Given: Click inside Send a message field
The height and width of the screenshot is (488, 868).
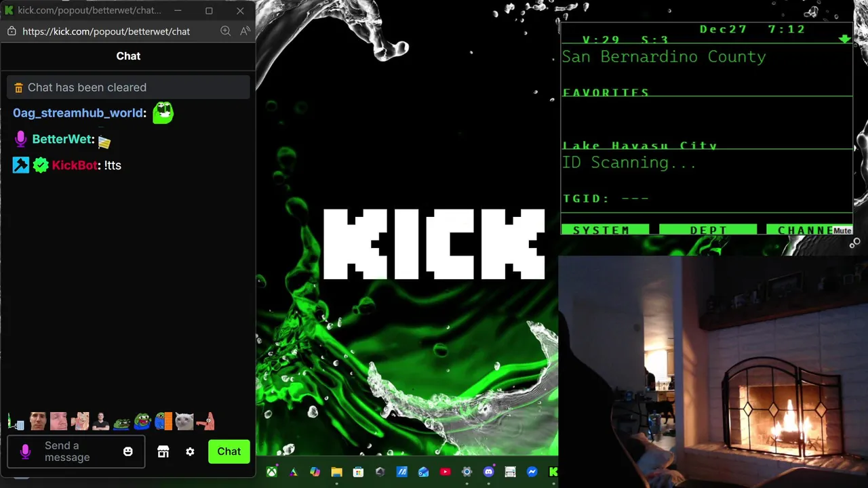Looking at the screenshot, I should [78, 451].
